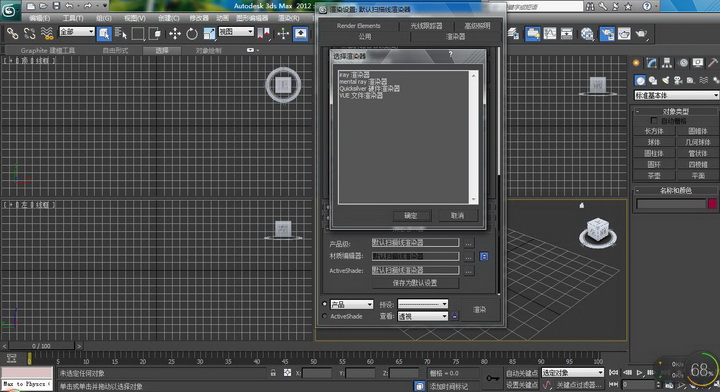The image size is (720, 392).
Task: Open the 视图 reference coordinate dropdown
Action: 236,32
